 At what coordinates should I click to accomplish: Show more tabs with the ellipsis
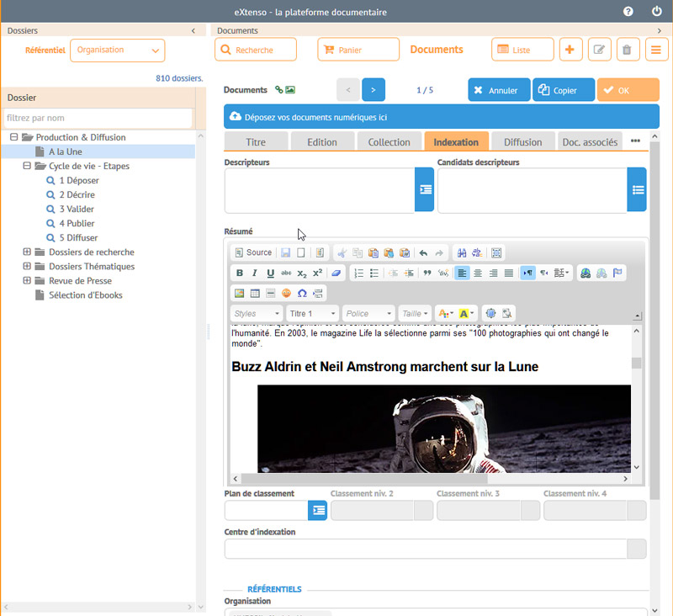click(x=635, y=141)
